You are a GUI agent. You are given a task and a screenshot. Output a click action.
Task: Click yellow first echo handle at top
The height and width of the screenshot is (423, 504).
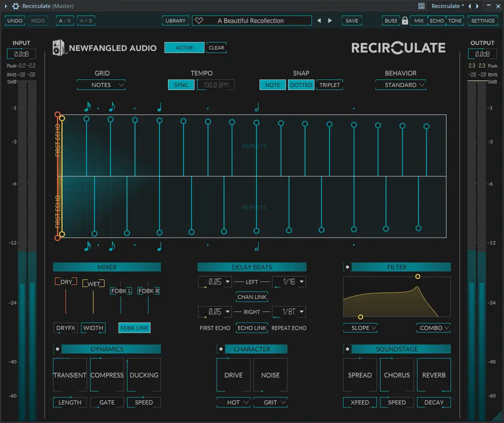(62, 118)
